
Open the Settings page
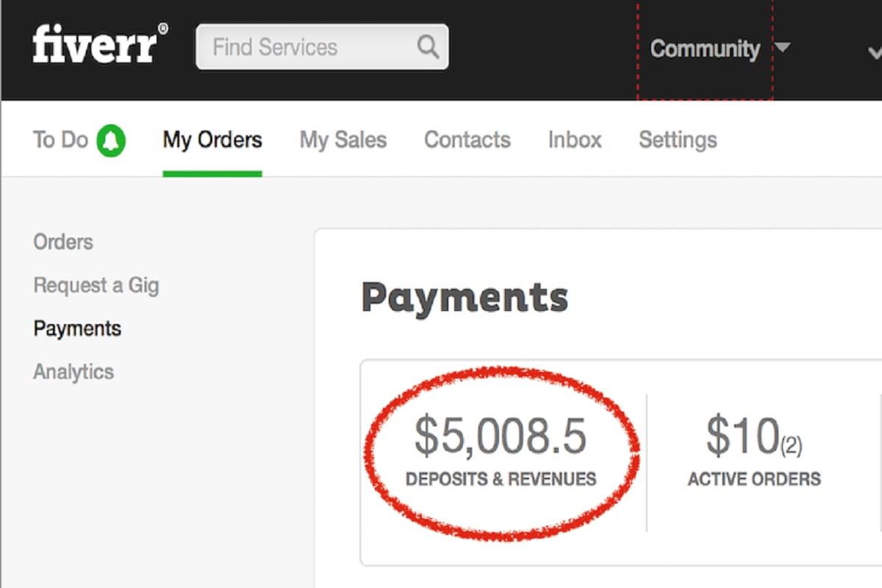click(677, 139)
